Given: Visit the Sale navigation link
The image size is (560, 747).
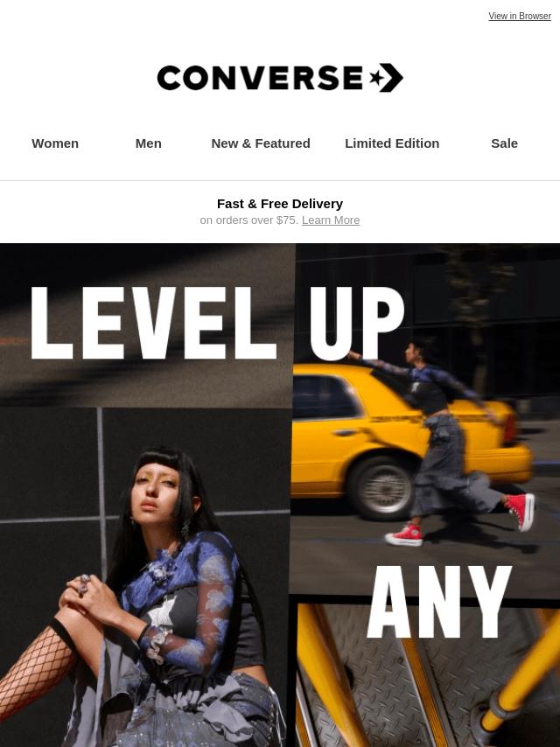Looking at the screenshot, I should click(504, 143).
